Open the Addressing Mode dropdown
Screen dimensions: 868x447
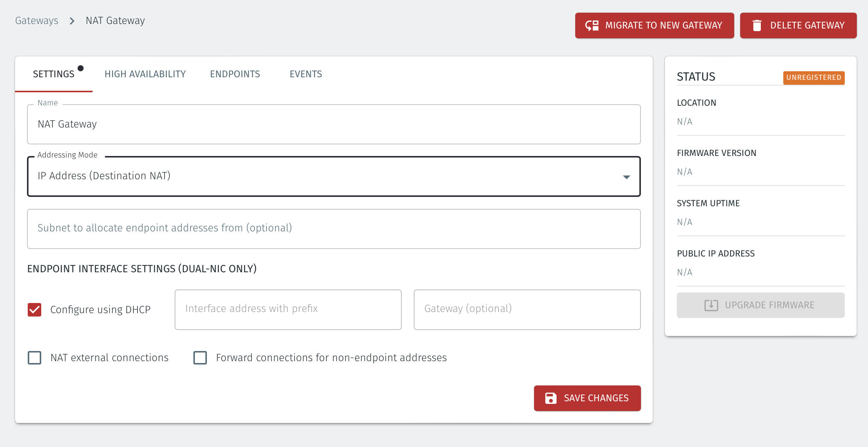pyautogui.click(x=626, y=176)
